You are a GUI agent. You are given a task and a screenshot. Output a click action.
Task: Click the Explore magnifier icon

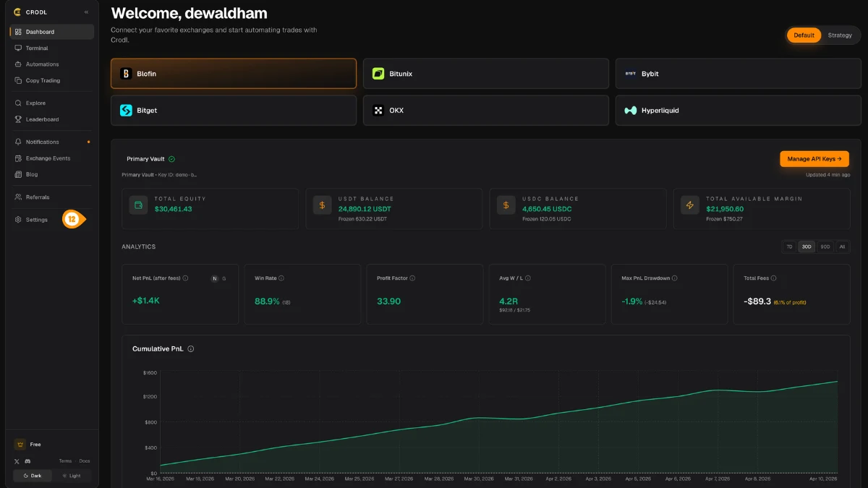tap(18, 103)
